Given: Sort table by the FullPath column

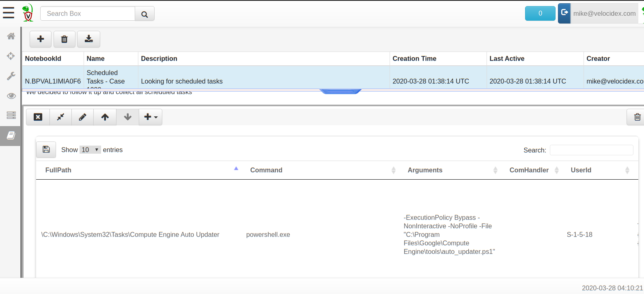Looking at the screenshot, I should tap(58, 170).
